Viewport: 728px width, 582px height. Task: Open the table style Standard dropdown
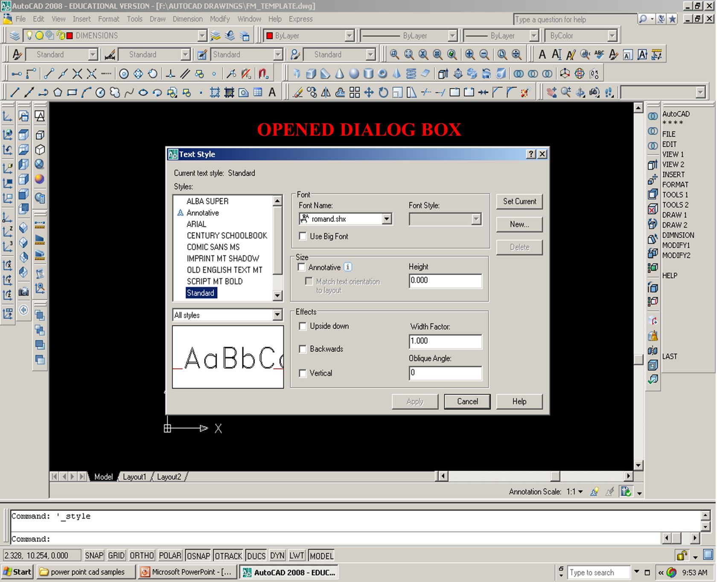pyautogui.click(x=278, y=54)
